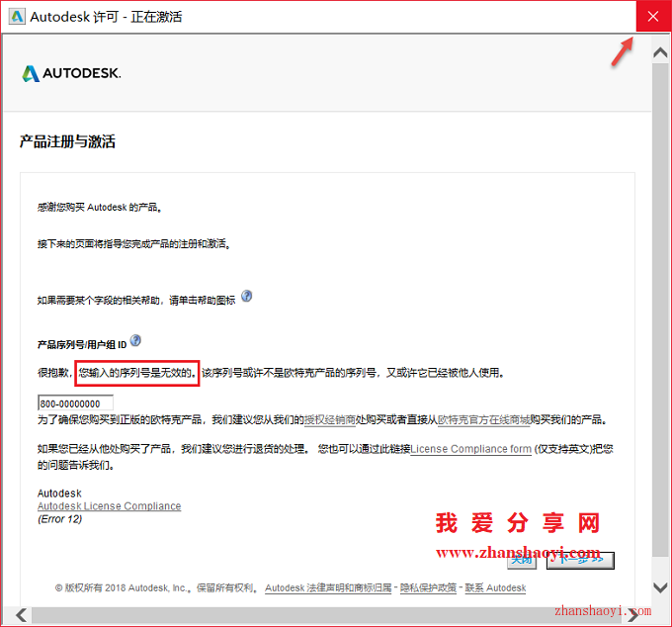Click the 感谢您购买 Autodesk 的产品 text
672x627 pixels.
click(100, 208)
